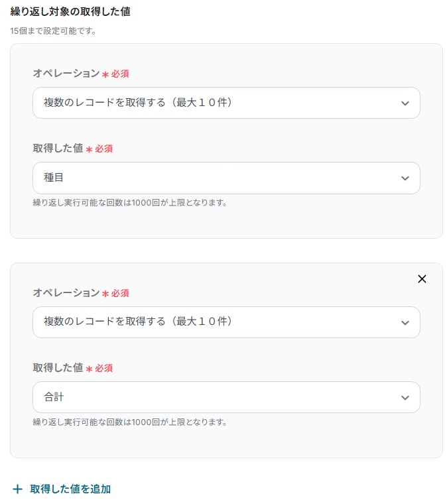Click the first オペレーション field label
Screen dimensions: 447x504
pos(66,74)
